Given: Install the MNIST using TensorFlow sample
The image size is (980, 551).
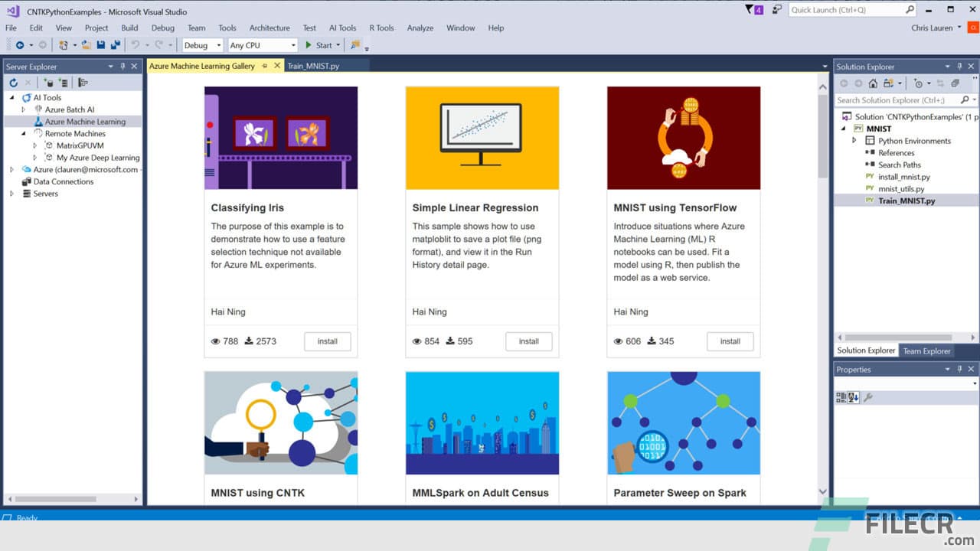Looking at the screenshot, I should click(x=730, y=341).
